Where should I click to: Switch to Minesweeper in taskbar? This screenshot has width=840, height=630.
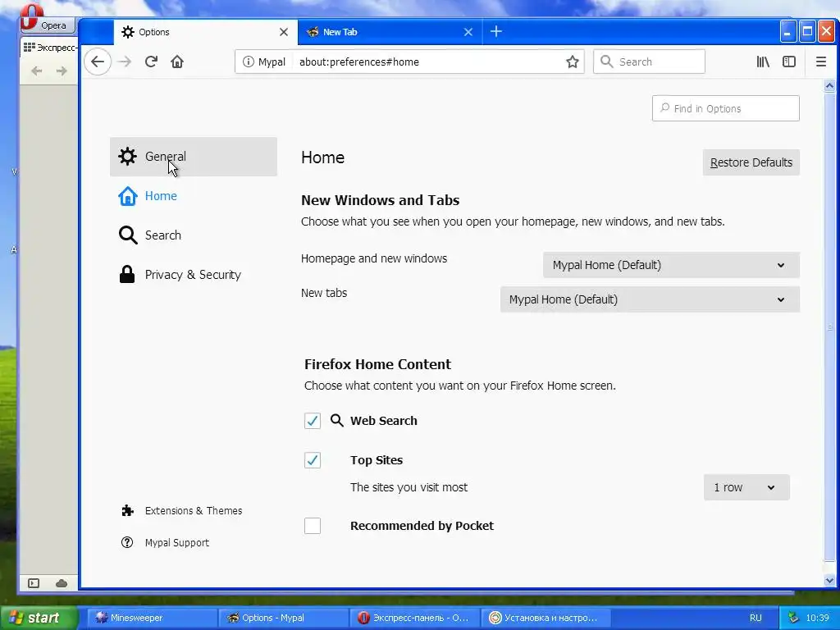pos(152,618)
